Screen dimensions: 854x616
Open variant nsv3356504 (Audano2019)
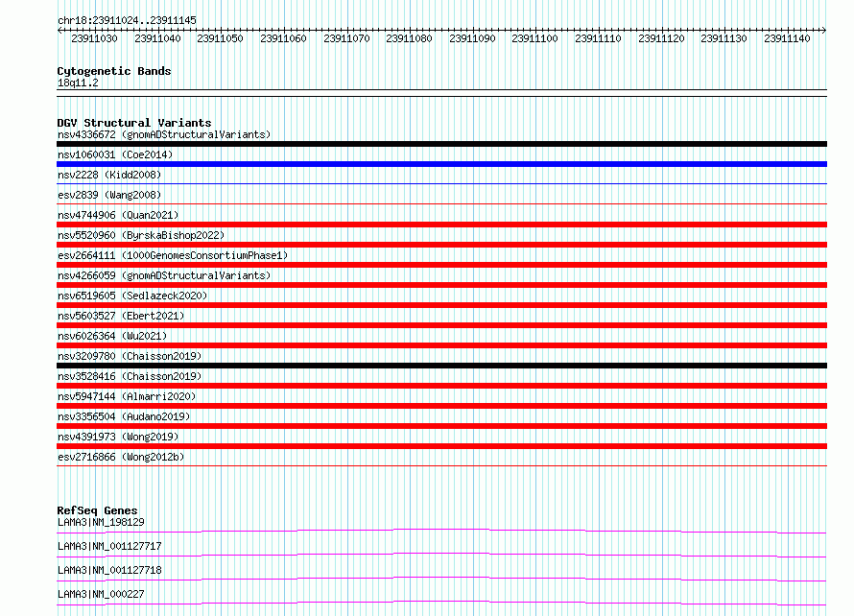(x=124, y=416)
